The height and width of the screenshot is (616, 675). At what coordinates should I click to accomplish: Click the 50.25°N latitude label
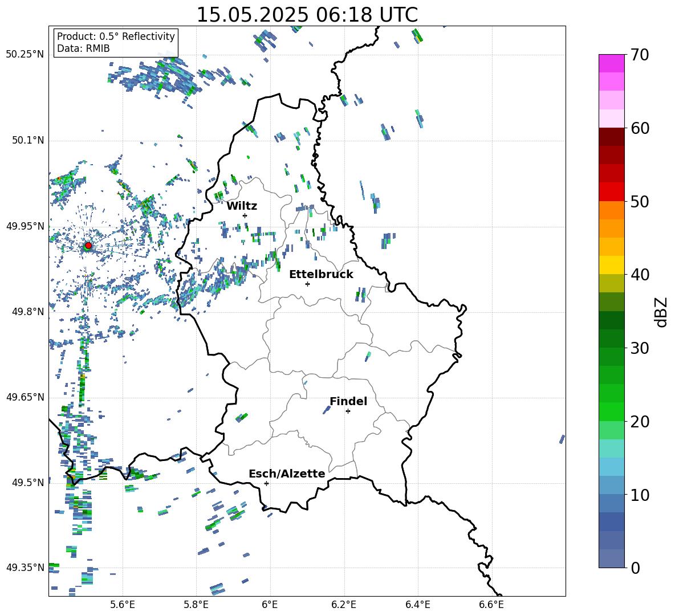tap(25, 55)
